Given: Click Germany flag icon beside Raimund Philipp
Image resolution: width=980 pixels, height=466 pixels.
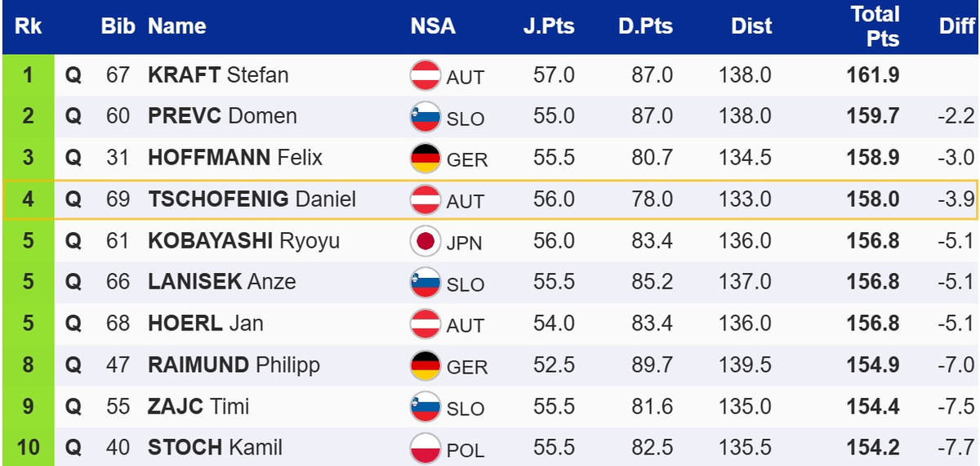Looking at the screenshot, I should point(425,365).
